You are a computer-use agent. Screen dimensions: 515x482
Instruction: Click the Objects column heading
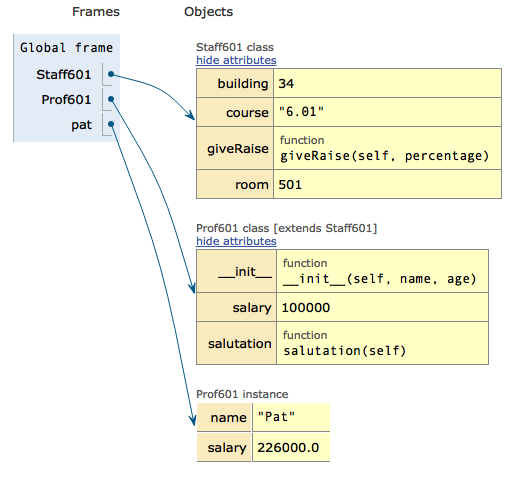tap(208, 12)
